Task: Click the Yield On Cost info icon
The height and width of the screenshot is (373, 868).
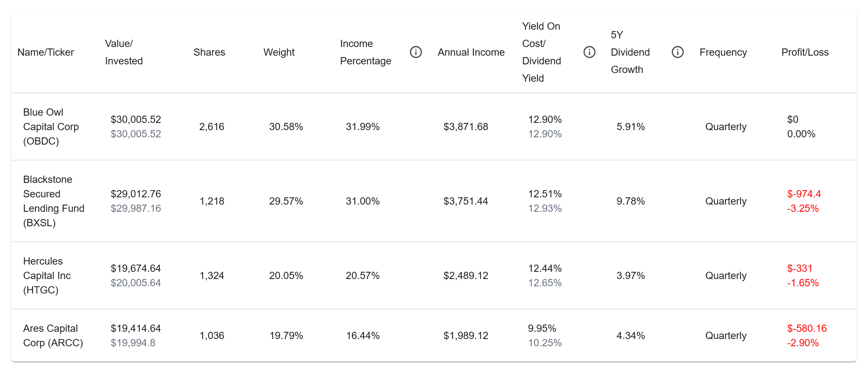Action: pos(589,52)
